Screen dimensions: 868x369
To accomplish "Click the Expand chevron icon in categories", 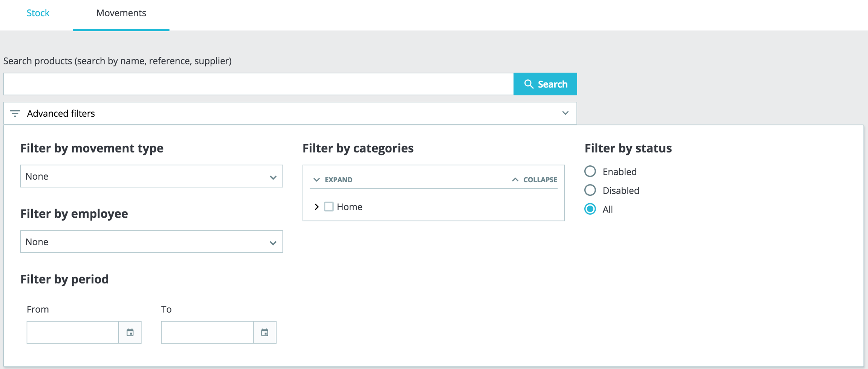I will 316,180.
